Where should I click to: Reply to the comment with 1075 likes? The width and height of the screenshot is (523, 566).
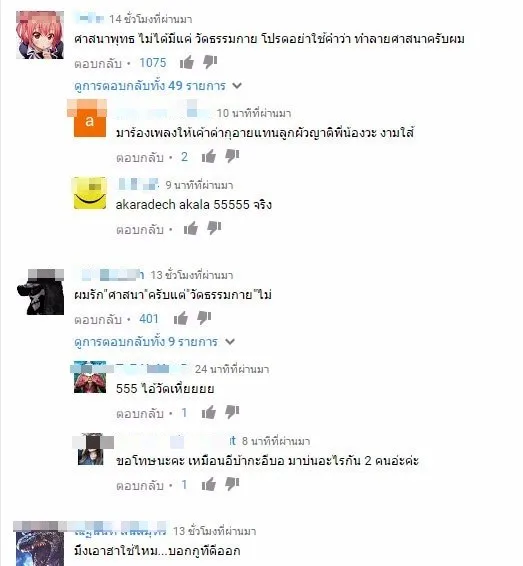point(98,64)
